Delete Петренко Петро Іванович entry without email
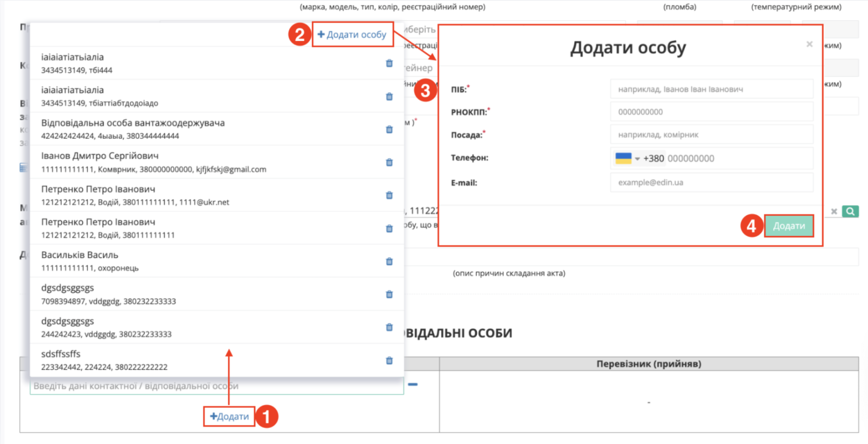The width and height of the screenshot is (868, 444). tap(389, 229)
